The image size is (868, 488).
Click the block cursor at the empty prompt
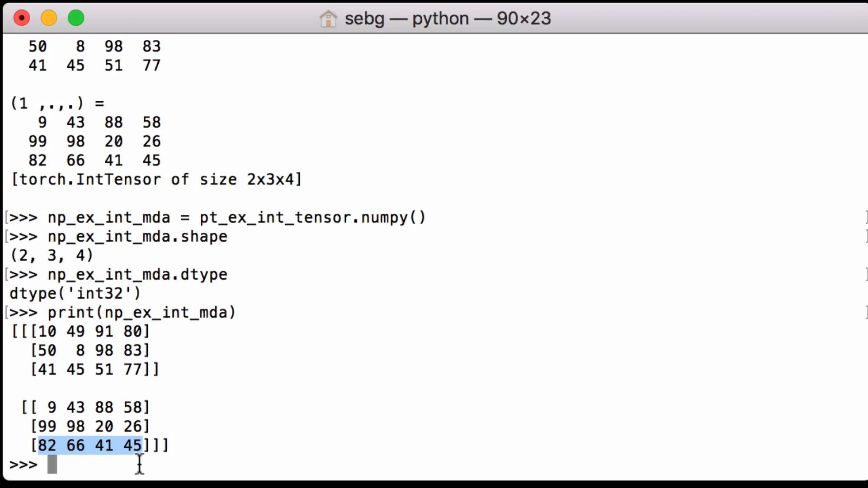tap(52, 464)
